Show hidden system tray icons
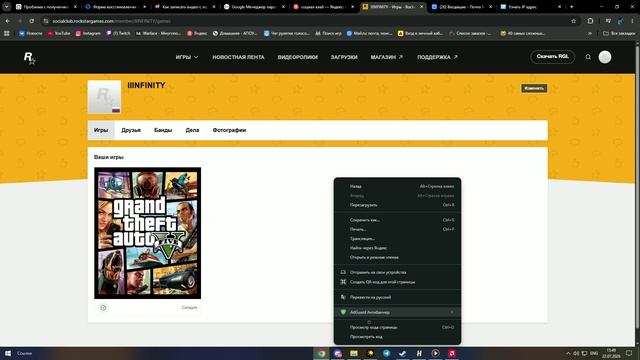This screenshot has height=360, width=640. [568, 353]
